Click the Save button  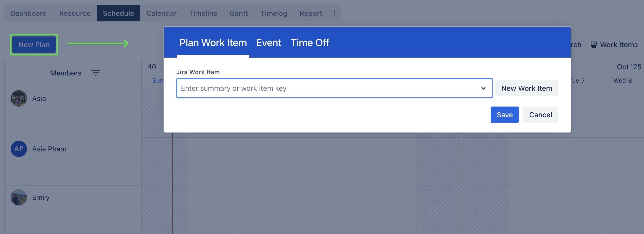tap(504, 115)
